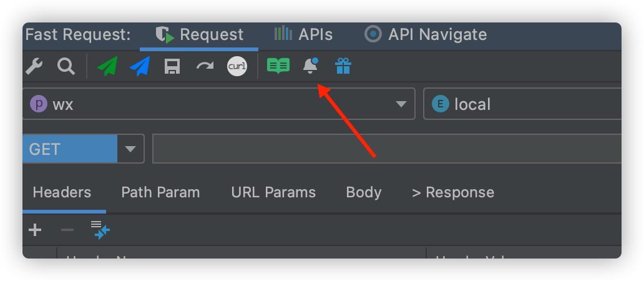Expand the GET method dropdown arrow
The image size is (644, 281).
(x=130, y=149)
